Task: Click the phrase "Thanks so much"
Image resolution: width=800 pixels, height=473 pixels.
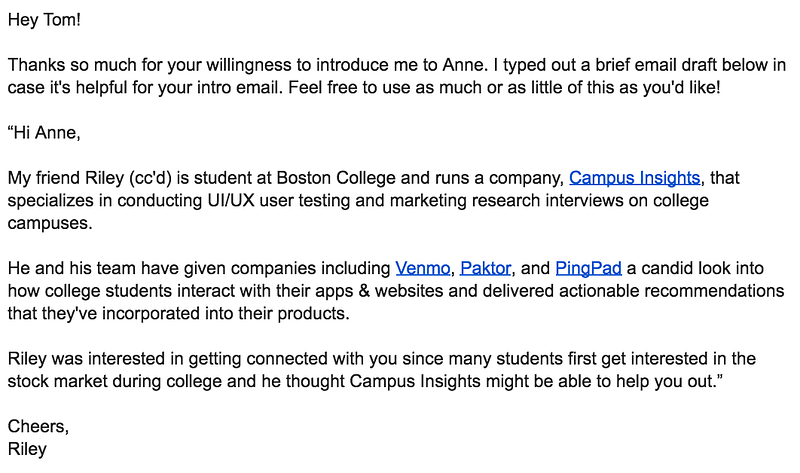Action: [69, 65]
